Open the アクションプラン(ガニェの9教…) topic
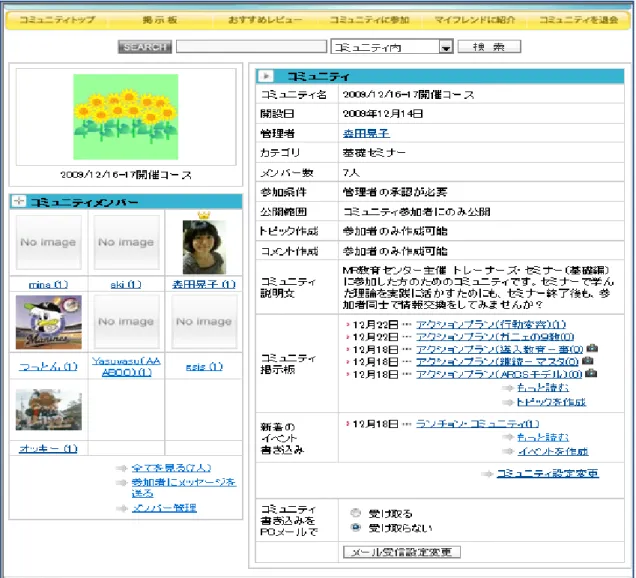The width and height of the screenshot is (636, 578). tap(495, 337)
